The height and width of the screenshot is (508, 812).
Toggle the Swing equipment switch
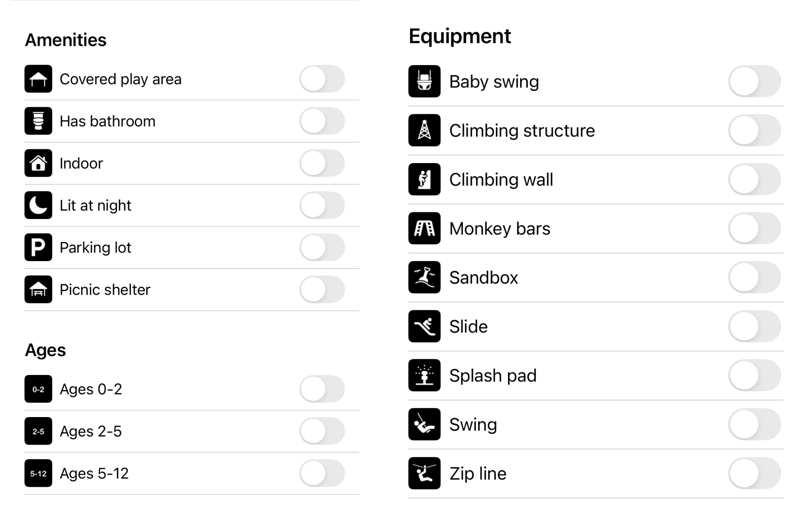tap(754, 425)
